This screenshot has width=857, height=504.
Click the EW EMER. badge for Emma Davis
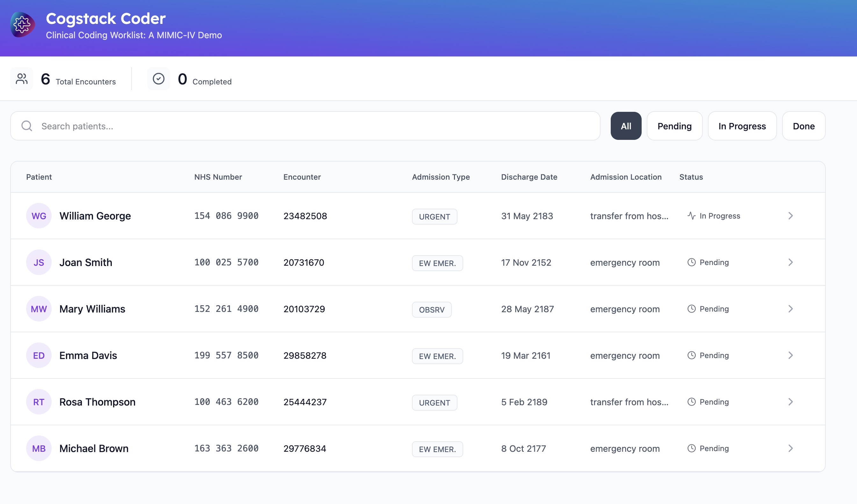[437, 356]
